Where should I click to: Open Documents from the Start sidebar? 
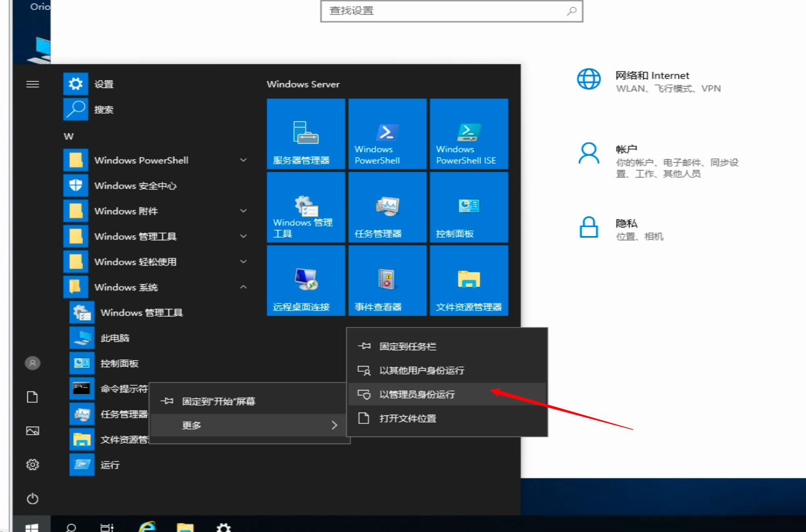[32, 397]
